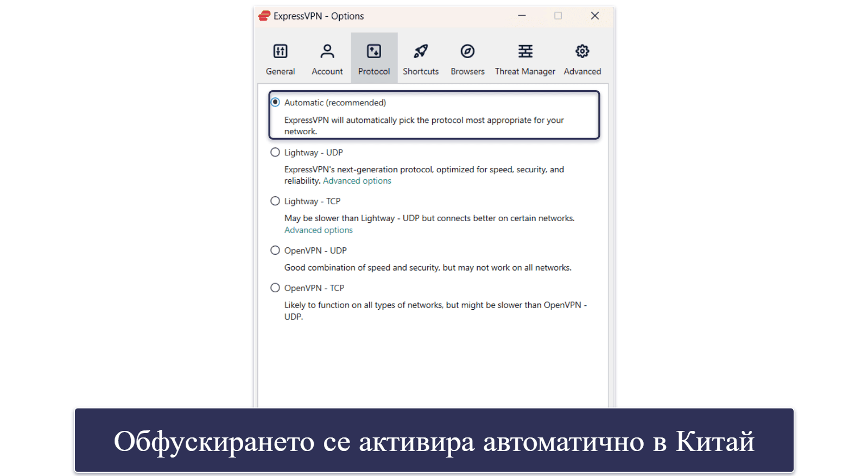Viewport: 868px width, 476px height.
Task: Minimize the ExpressVPN Options window
Action: pos(522,16)
